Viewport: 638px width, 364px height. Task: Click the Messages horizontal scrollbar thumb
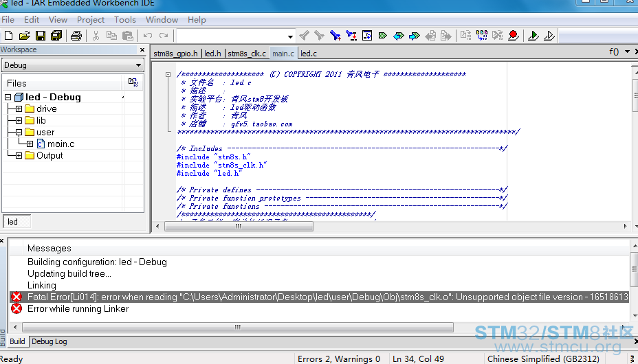coord(238,328)
